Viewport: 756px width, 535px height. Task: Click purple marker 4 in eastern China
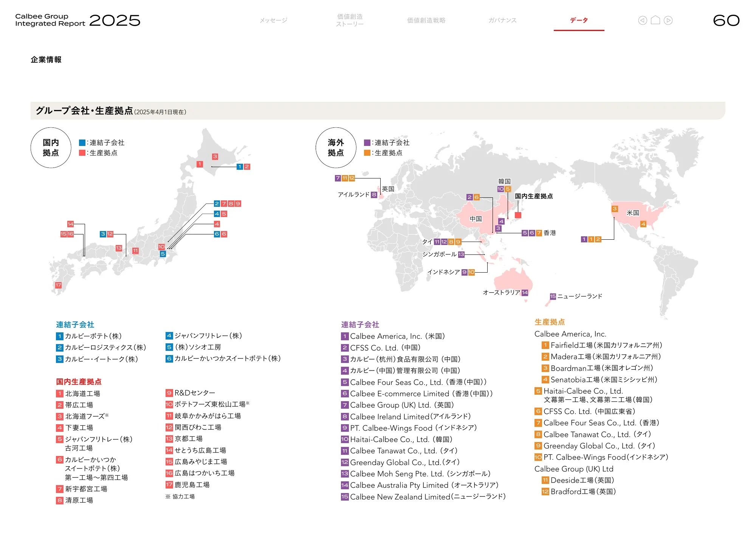[501, 221]
